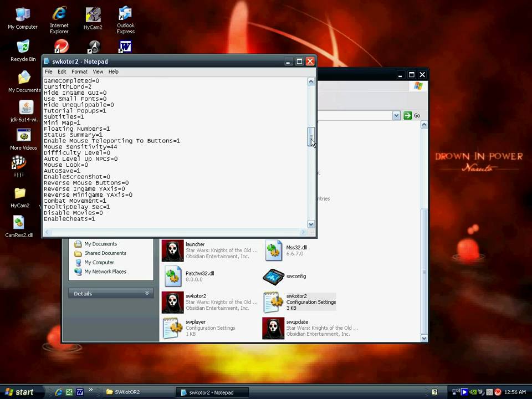Click Difficulty Level=0 line
532x399 pixels.
point(76,153)
